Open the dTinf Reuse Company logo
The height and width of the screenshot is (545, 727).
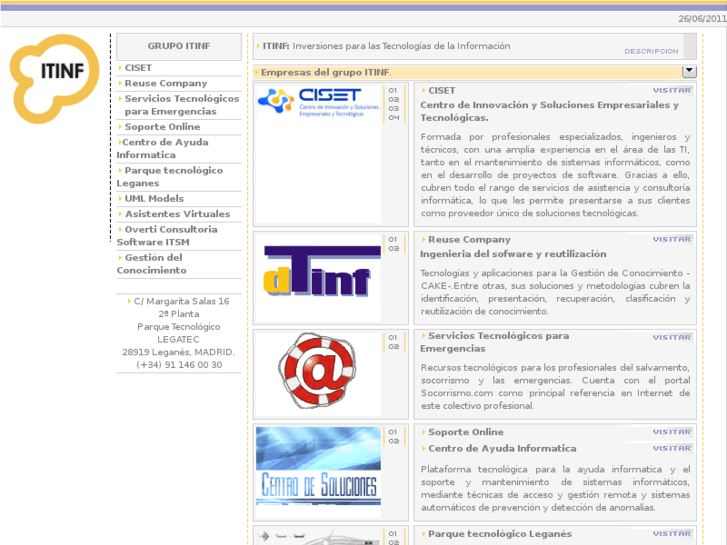click(322, 271)
